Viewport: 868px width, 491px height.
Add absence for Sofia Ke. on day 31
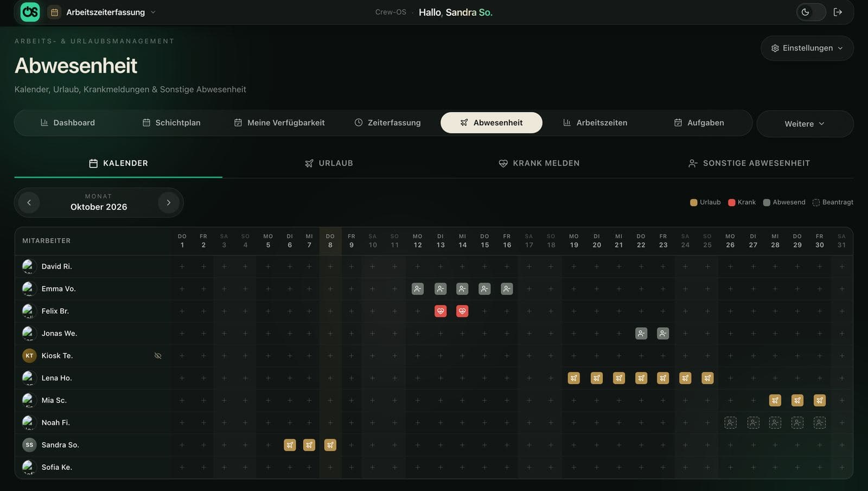click(842, 467)
